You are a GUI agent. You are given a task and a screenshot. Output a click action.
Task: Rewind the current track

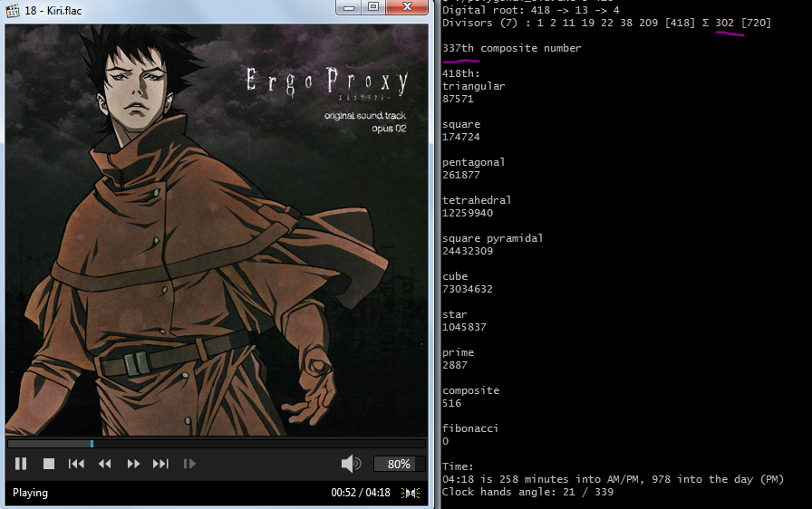click(104, 464)
